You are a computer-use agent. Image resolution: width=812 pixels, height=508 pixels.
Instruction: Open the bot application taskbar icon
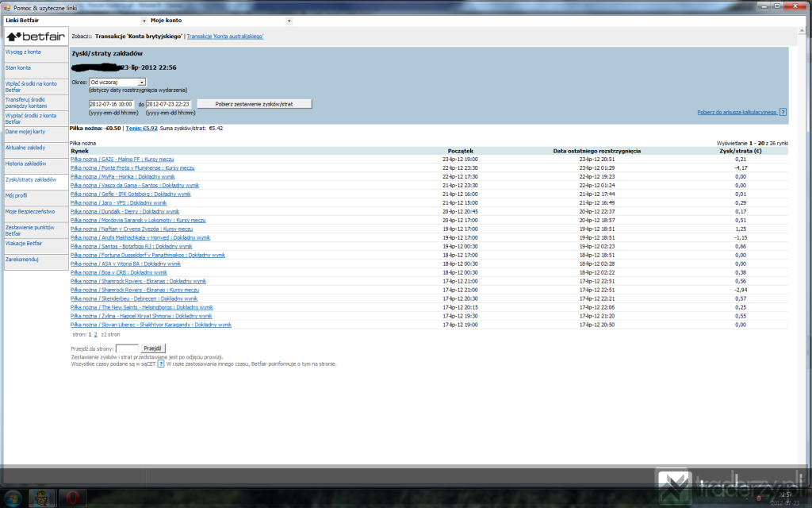tap(41, 498)
